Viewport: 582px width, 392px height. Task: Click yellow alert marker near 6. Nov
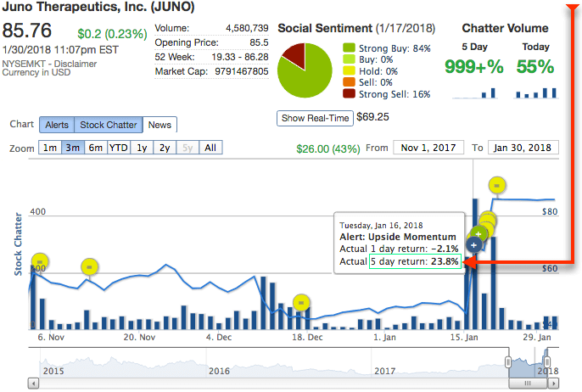pyautogui.click(x=40, y=261)
